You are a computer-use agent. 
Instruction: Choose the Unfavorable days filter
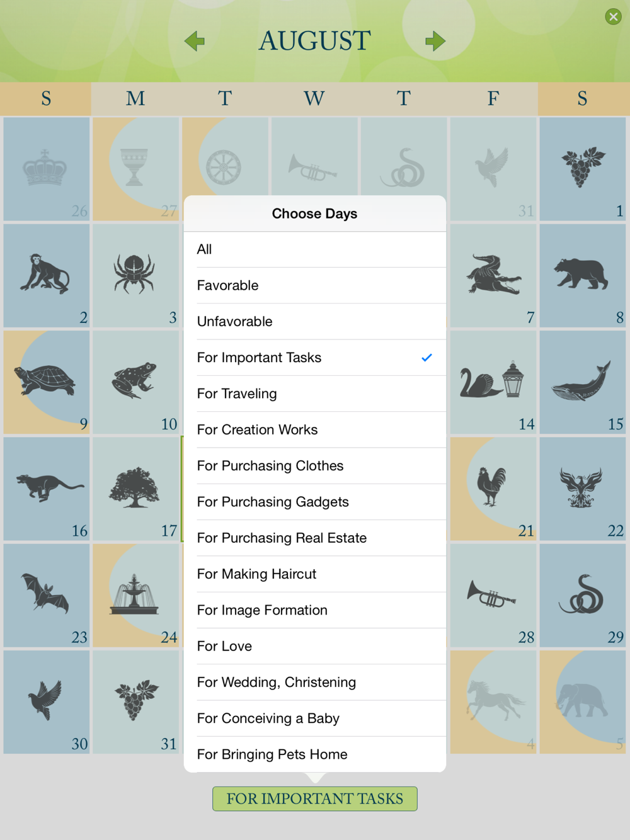point(315,321)
